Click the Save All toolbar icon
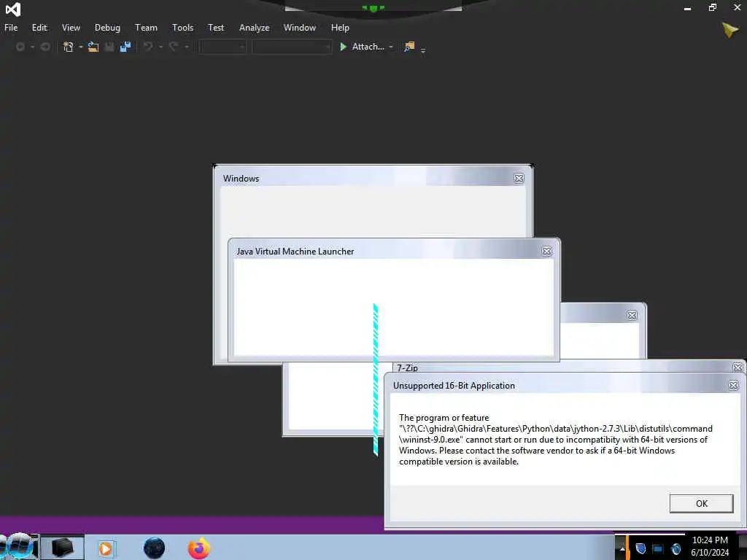747x560 pixels. (x=125, y=47)
